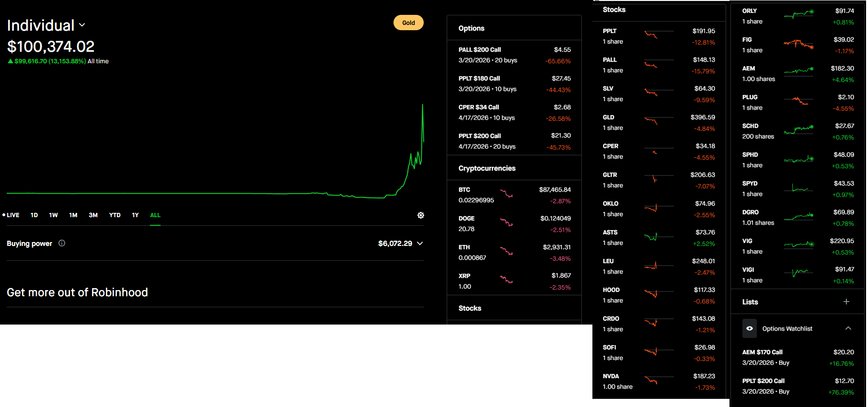
Task: Click the Gold membership badge
Action: point(408,23)
